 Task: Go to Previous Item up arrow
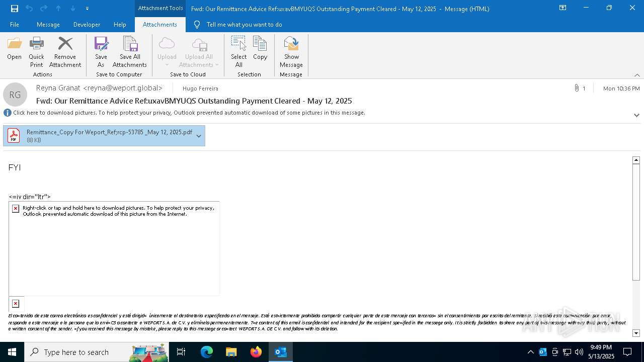coord(58,9)
